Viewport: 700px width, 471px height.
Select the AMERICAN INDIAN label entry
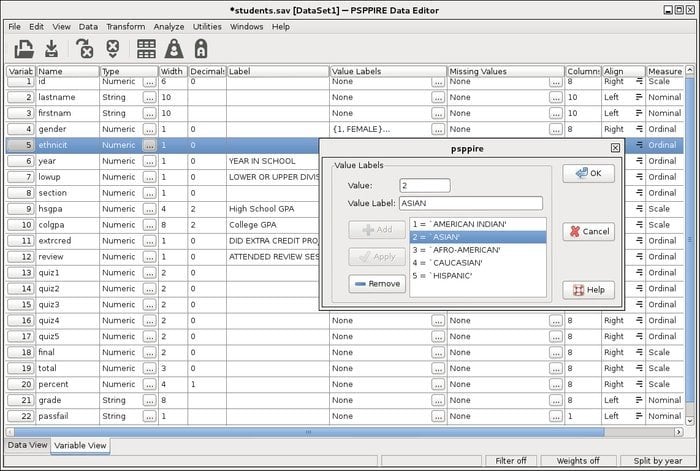pos(478,224)
